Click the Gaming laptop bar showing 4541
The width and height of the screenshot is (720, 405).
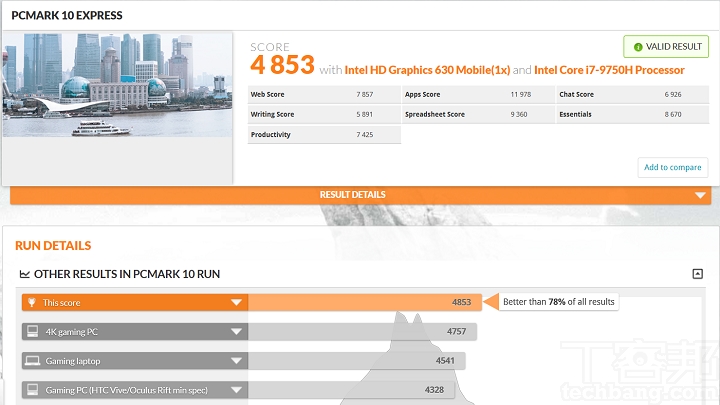(357, 361)
